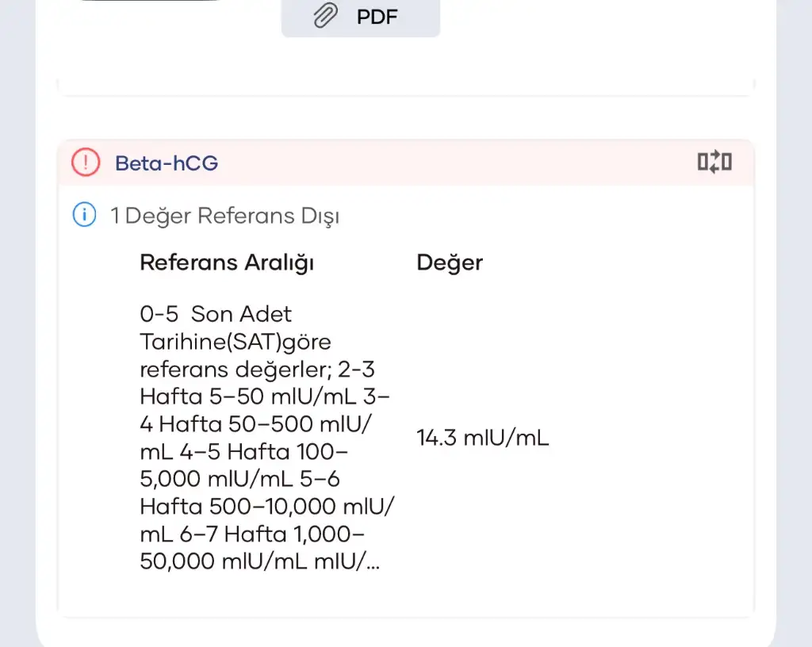Tap the 14.3 mIU/mL result value

482,438
